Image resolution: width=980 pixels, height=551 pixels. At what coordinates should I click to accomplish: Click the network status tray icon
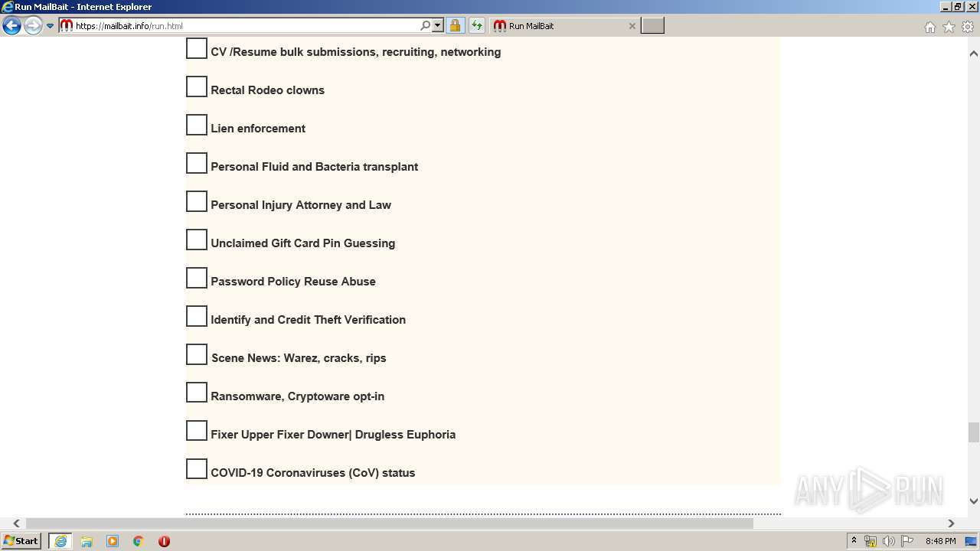tap(871, 541)
